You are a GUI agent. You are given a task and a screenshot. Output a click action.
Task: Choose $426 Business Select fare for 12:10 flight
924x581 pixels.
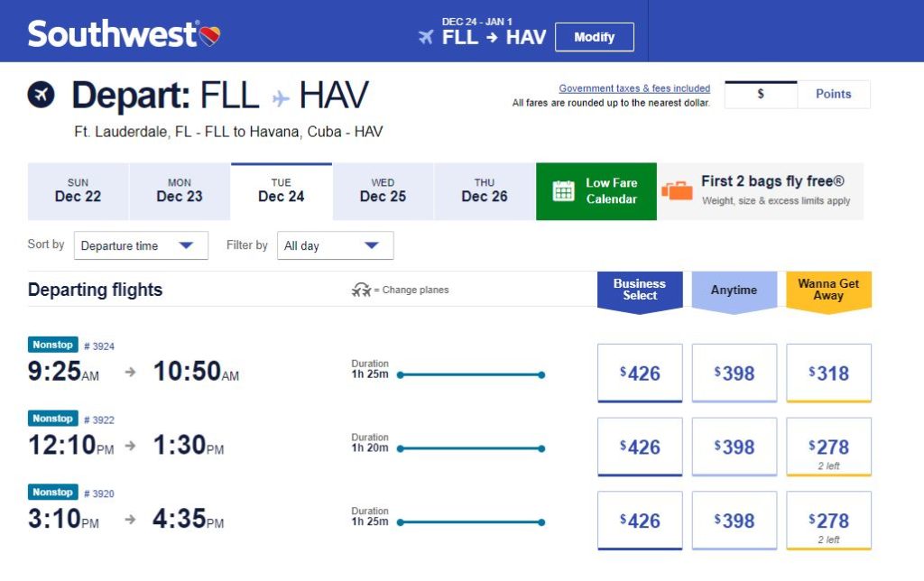point(640,447)
